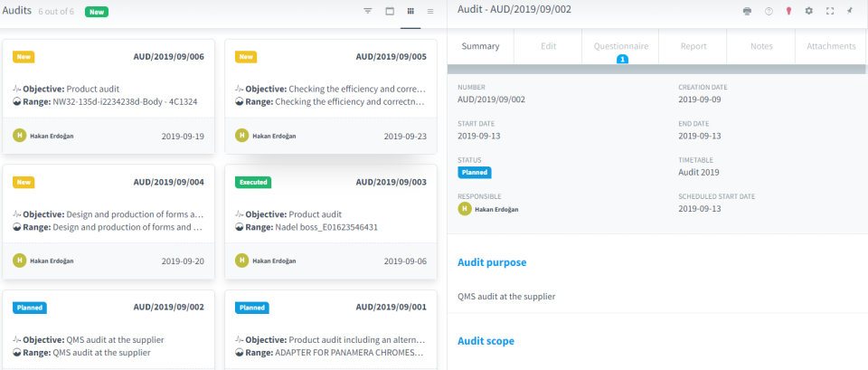Open the audit list filter icon
The width and height of the screenshot is (868, 370).
coord(368,11)
